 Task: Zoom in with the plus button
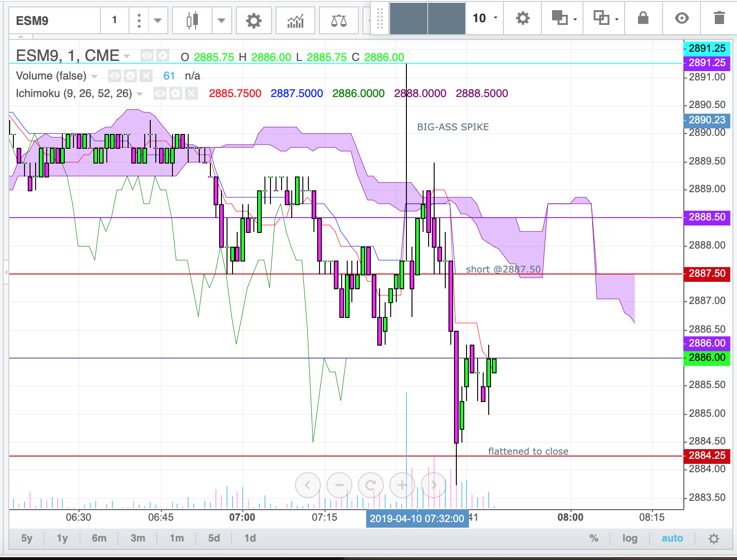click(x=402, y=485)
